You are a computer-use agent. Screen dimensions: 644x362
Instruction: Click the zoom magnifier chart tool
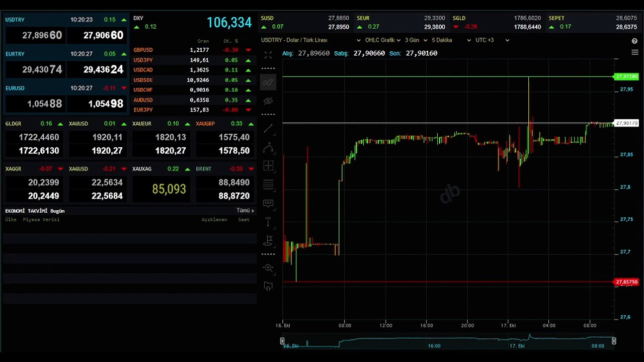(x=268, y=268)
